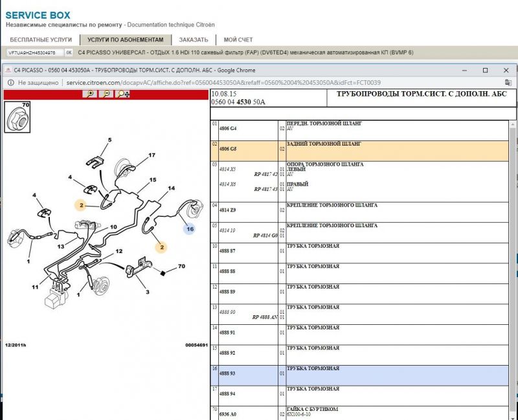The height and width of the screenshot is (420, 518).
Task: Open the БЕСПЛАТНЫЕ УСЛУГИ tab
Action: click(x=41, y=39)
